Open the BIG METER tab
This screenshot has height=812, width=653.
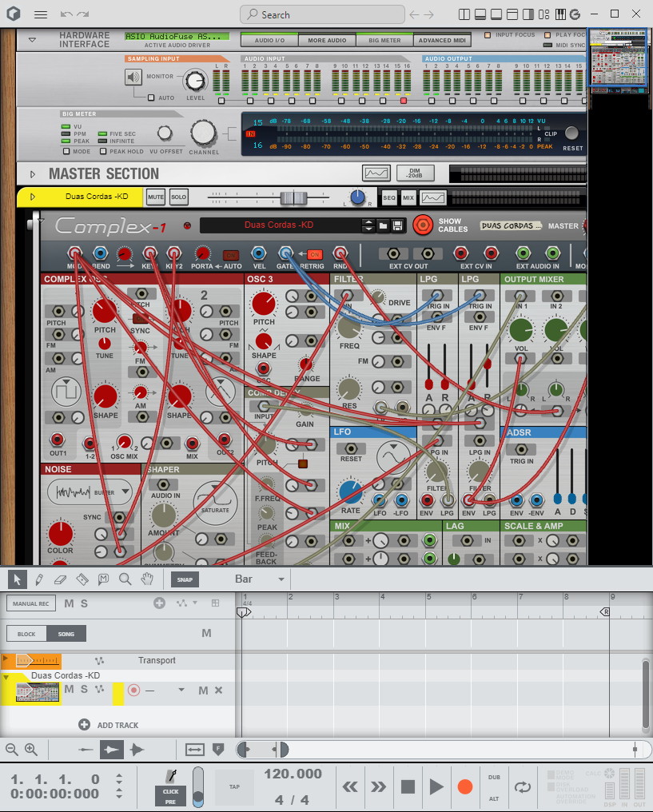pyautogui.click(x=384, y=41)
